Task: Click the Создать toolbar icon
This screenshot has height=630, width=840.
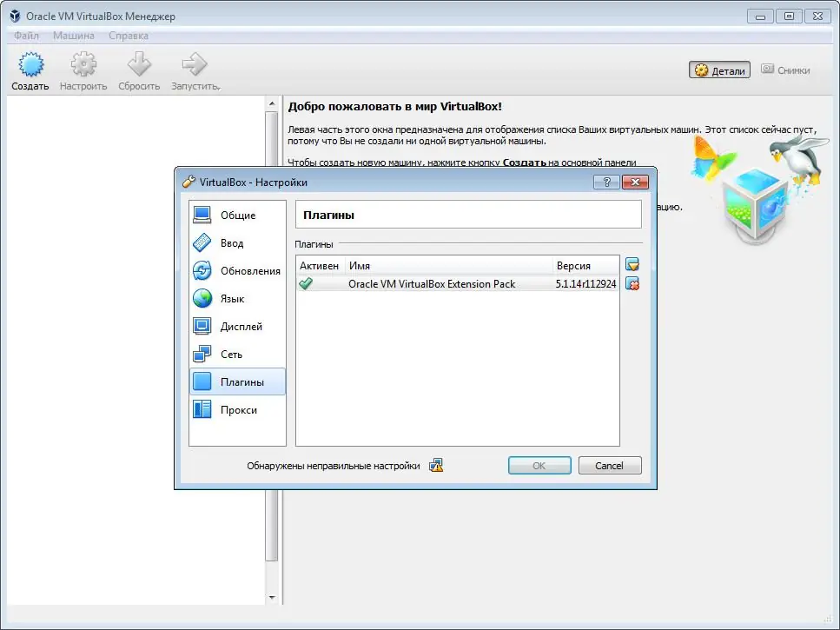Action: 30,65
